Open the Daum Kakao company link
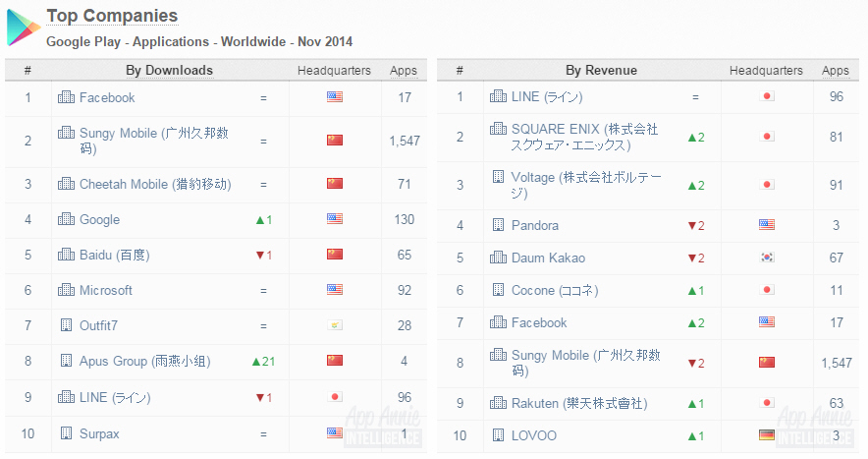Image resolution: width=868 pixels, height=459 pixels. [x=548, y=258]
